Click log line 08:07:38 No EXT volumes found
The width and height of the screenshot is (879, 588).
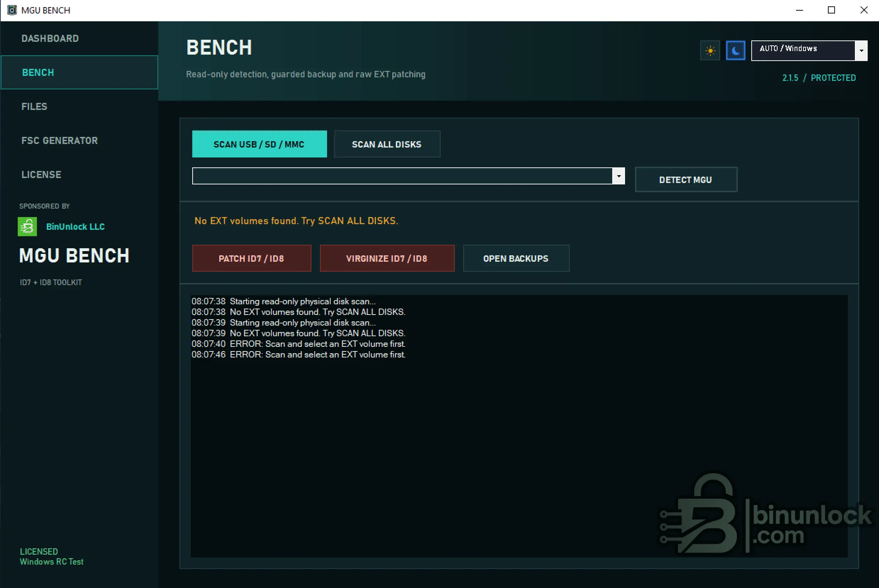pos(299,312)
